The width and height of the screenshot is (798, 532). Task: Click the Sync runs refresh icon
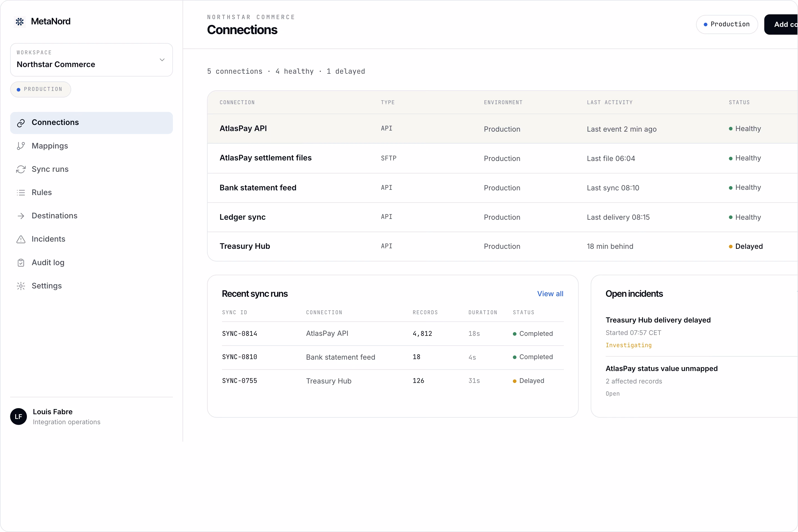(21, 169)
